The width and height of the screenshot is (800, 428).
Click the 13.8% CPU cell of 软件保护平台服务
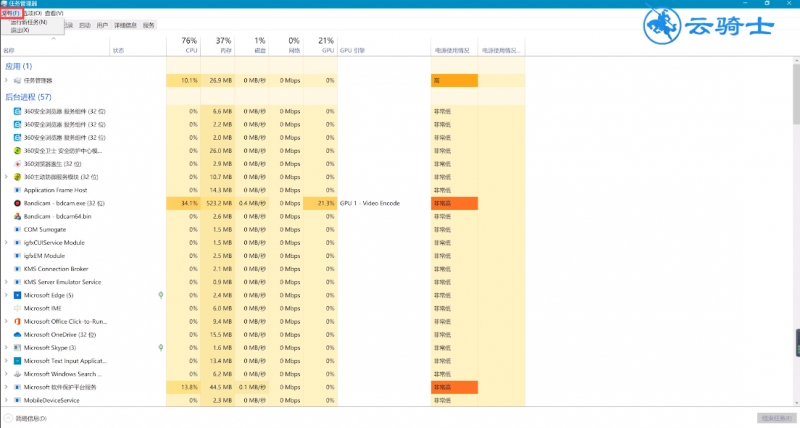184,387
